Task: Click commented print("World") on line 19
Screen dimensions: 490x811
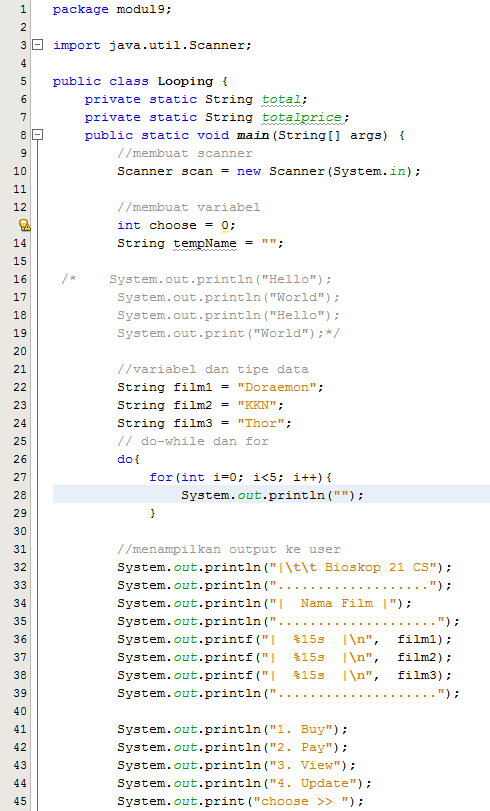Action: 224,333
